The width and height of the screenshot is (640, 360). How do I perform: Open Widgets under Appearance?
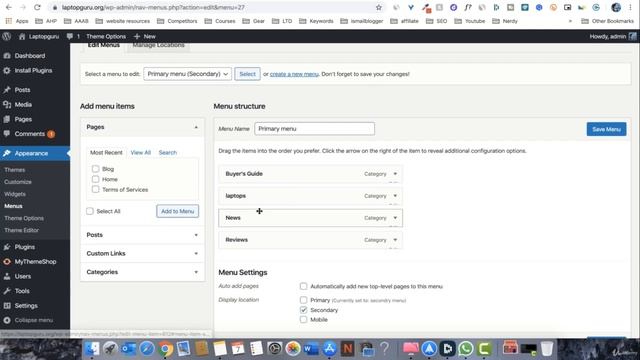tap(15, 194)
